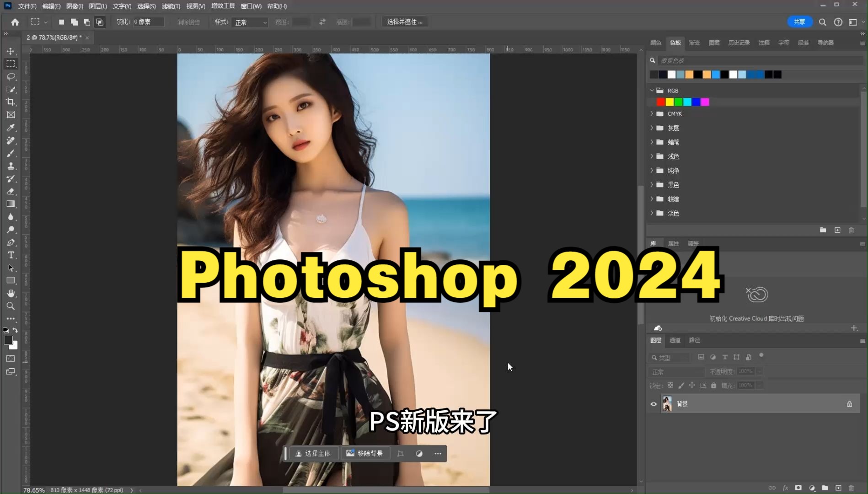Select the Type tool
The width and height of the screenshot is (868, 494).
click(x=11, y=255)
